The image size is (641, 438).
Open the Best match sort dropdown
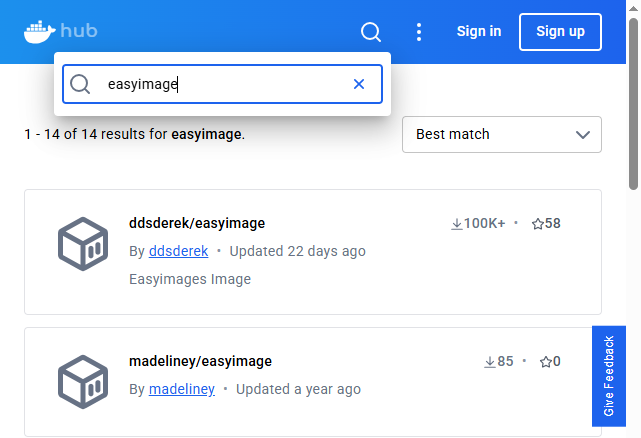[x=502, y=135]
